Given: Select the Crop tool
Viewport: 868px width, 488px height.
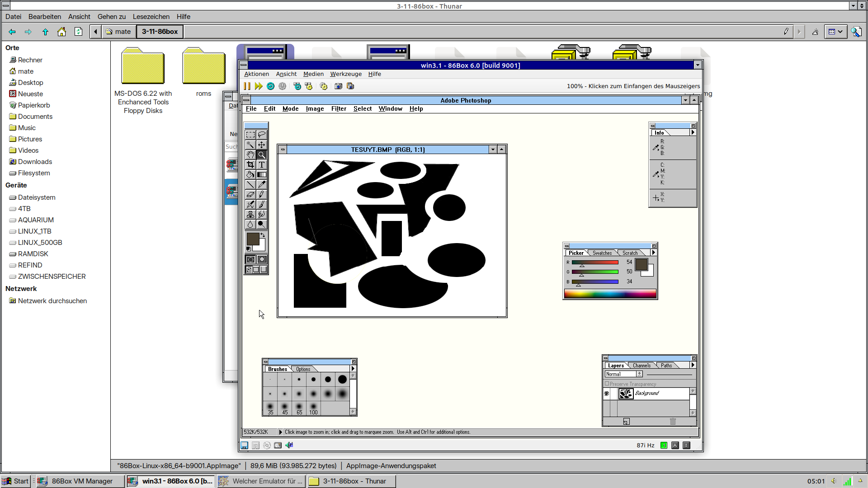Looking at the screenshot, I should click(250, 164).
